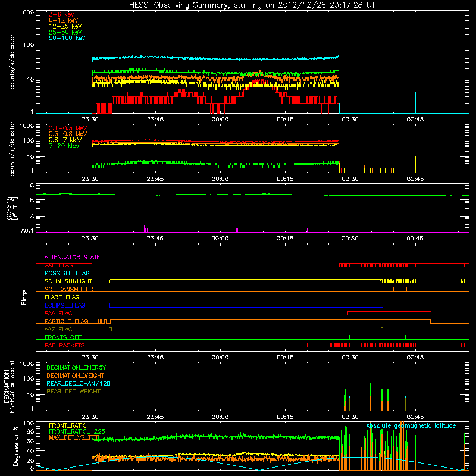Select the SC_IN_SUNLIGHT flag label
Screen dimensions: 476x476
click(x=68, y=281)
